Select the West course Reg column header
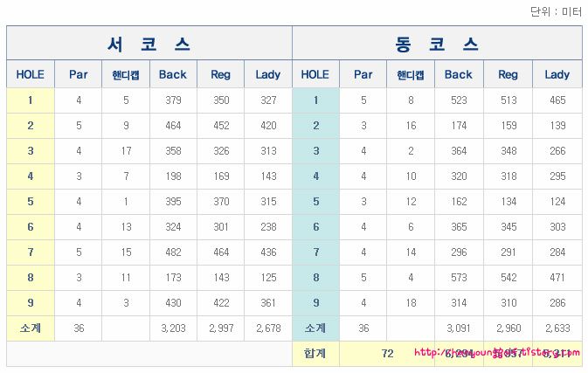 click(220, 74)
